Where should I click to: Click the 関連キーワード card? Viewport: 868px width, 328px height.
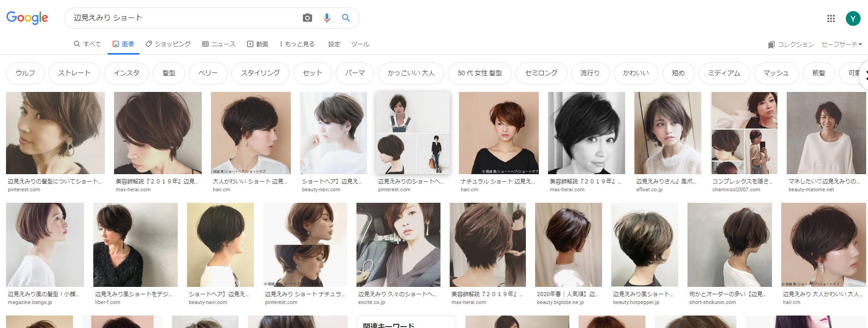point(406,322)
